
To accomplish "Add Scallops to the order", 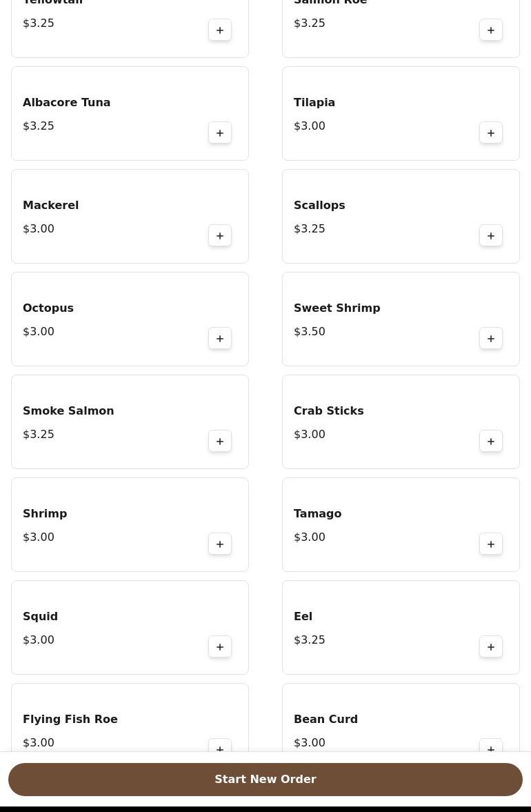I will pos(491,236).
